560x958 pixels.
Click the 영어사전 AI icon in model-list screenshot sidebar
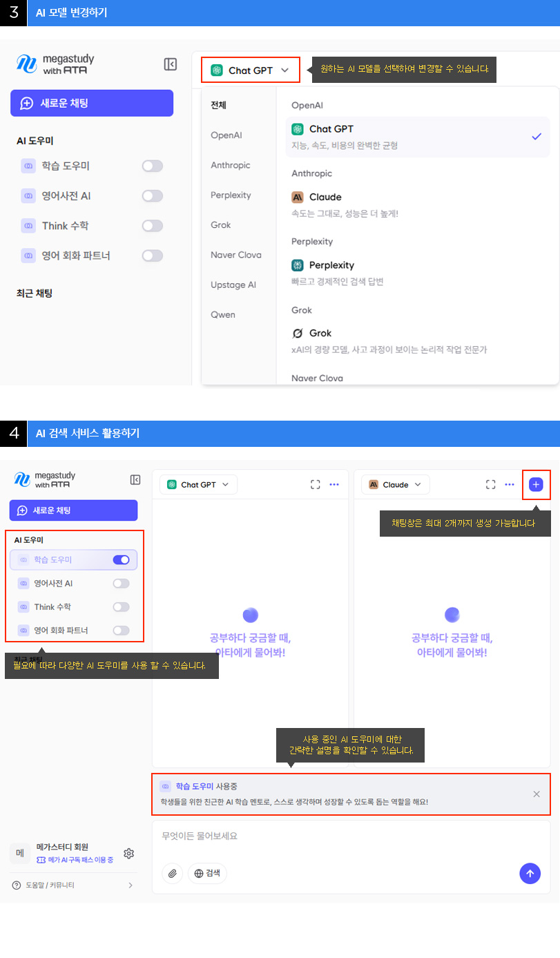28,196
